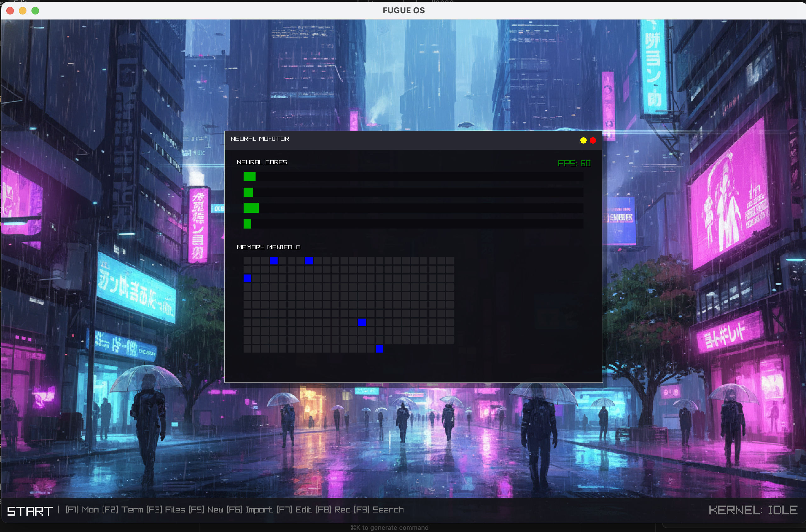Open the [F7] Edit shortcut
The width and height of the screenshot is (806, 532).
point(294,510)
